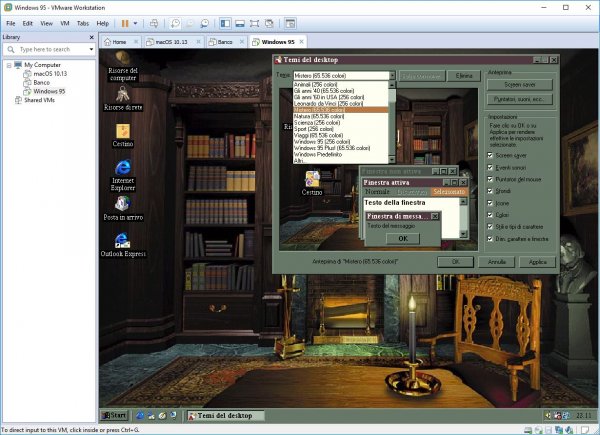Click the Applica button
The width and height of the screenshot is (600, 435).
tap(537, 261)
